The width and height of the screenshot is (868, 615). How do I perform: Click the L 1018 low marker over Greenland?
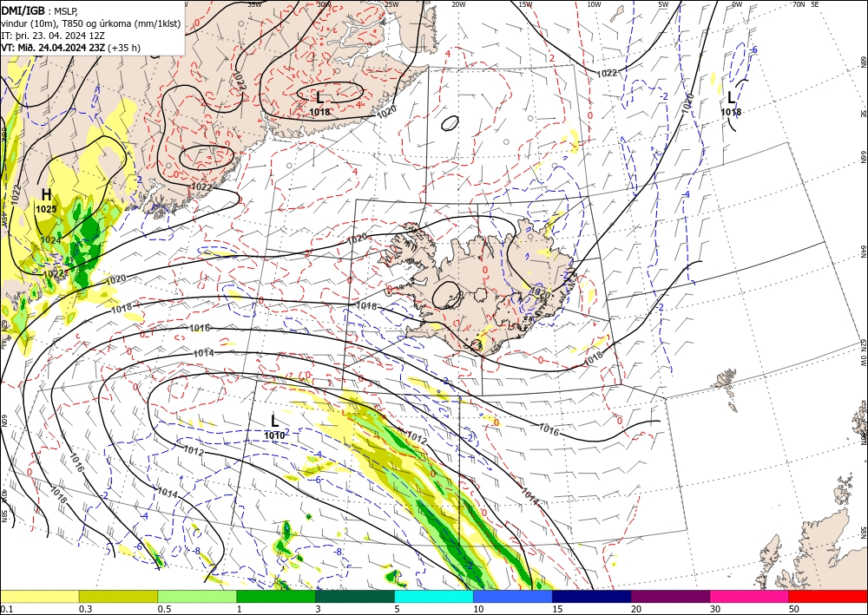pyautogui.click(x=319, y=103)
